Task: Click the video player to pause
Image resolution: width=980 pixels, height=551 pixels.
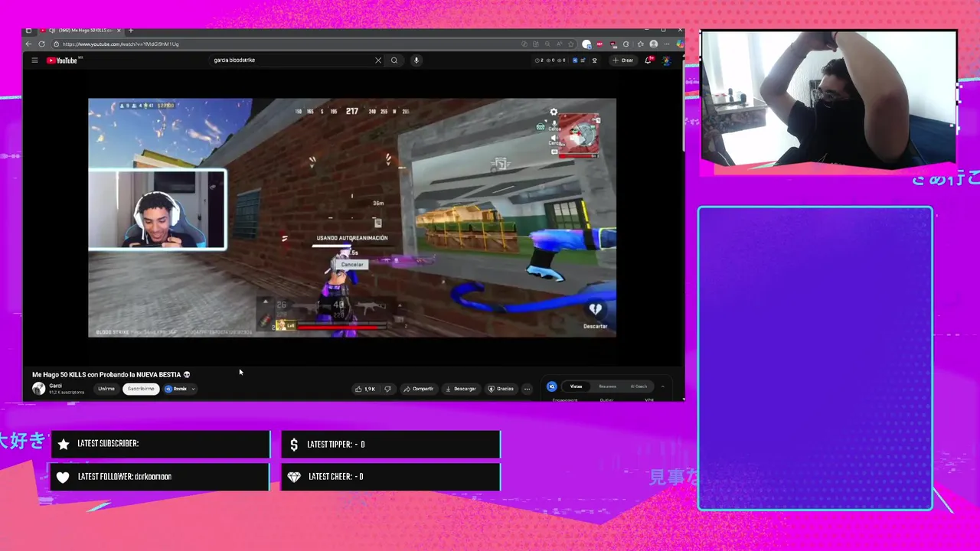Action: [352, 217]
